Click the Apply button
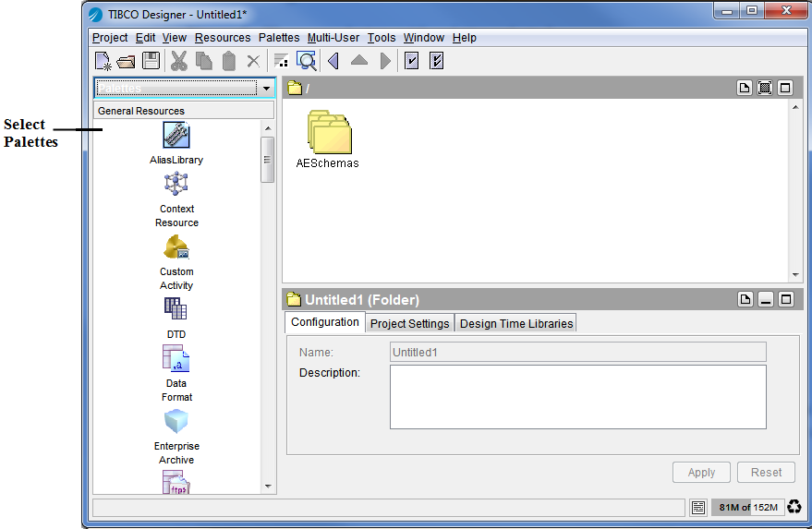 click(x=701, y=472)
